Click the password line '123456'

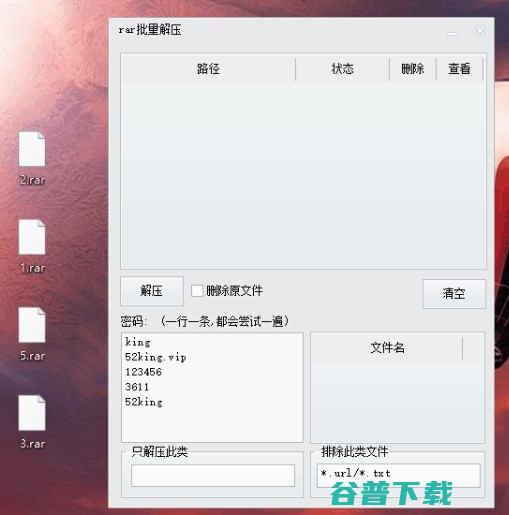[x=143, y=372]
